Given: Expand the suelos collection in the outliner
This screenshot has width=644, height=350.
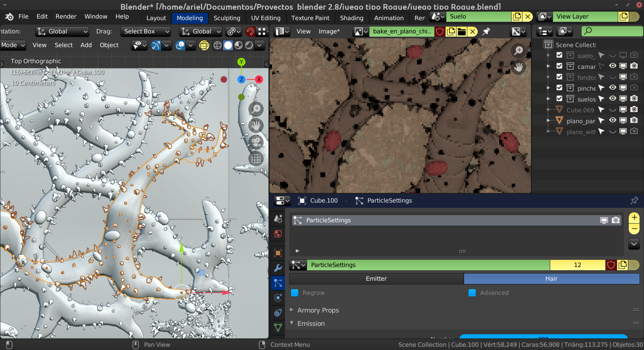Looking at the screenshot, I should [x=548, y=99].
